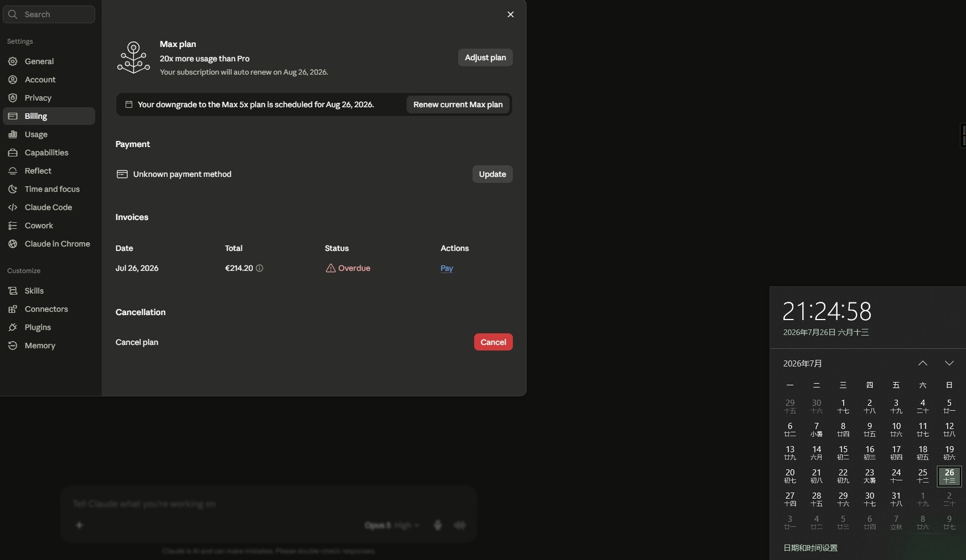This screenshot has height=560, width=966.
Task: Click the info icon beside €214.20
Action: [x=259, y=268]
